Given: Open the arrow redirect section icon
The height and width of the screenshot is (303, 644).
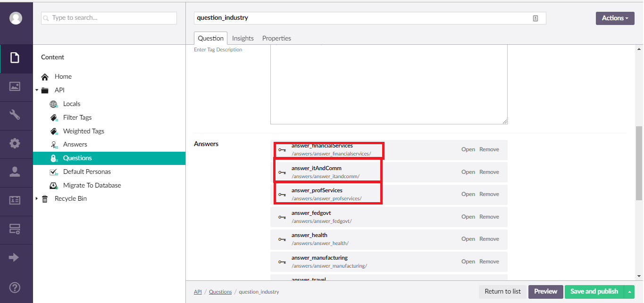Looking at the screenshot, I should pos(14,257).
